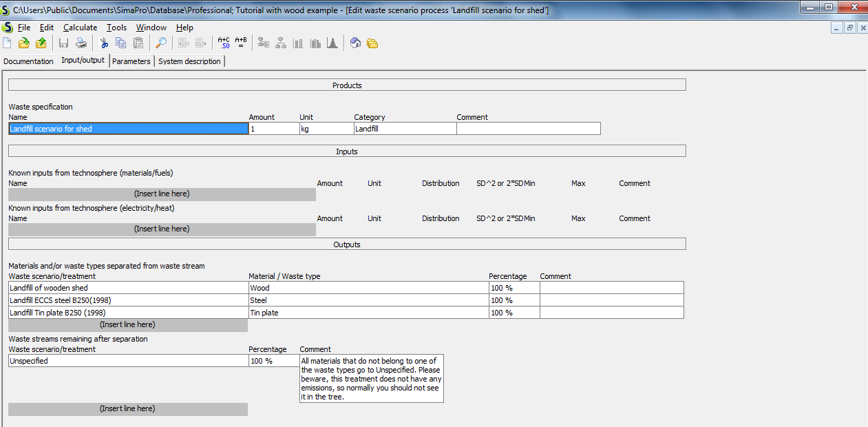Viewport: 868px width, 427px height.
Task: Restore the inner document window
Action: coord(849,28)
